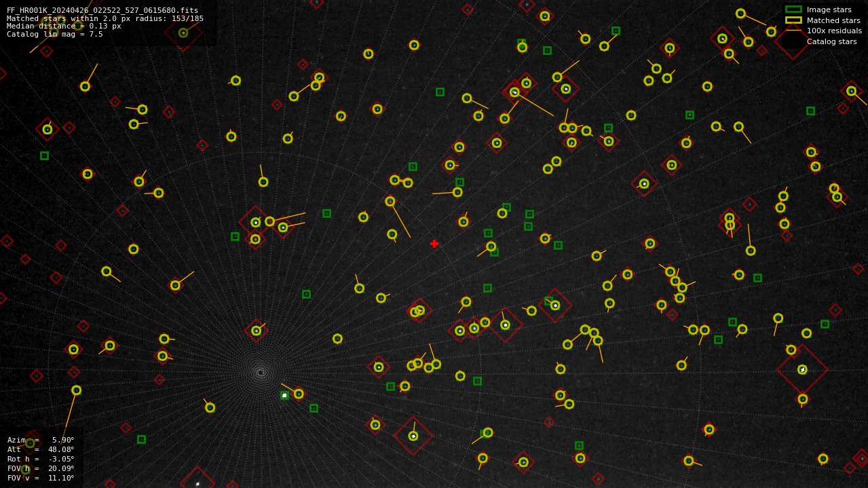The image size is (868, 488).
Task: Click the 'FOV h = 20.09°' readout
Action: [x=41, y=468]
